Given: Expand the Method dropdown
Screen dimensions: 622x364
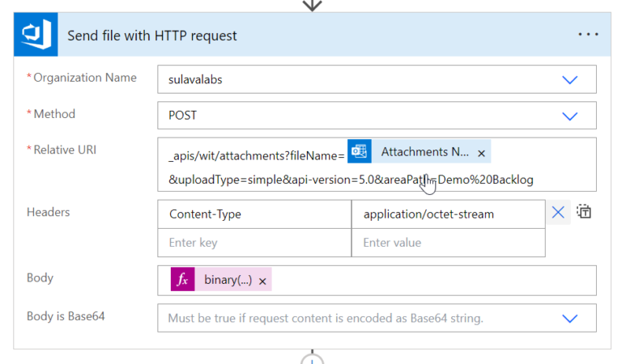Looking at the screenshot, I should tap(569, 116).
